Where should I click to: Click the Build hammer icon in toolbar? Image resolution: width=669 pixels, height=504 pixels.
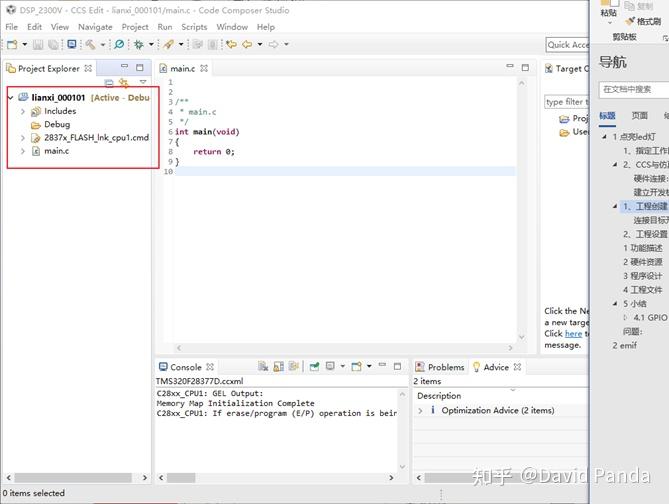tap(89, 44)
